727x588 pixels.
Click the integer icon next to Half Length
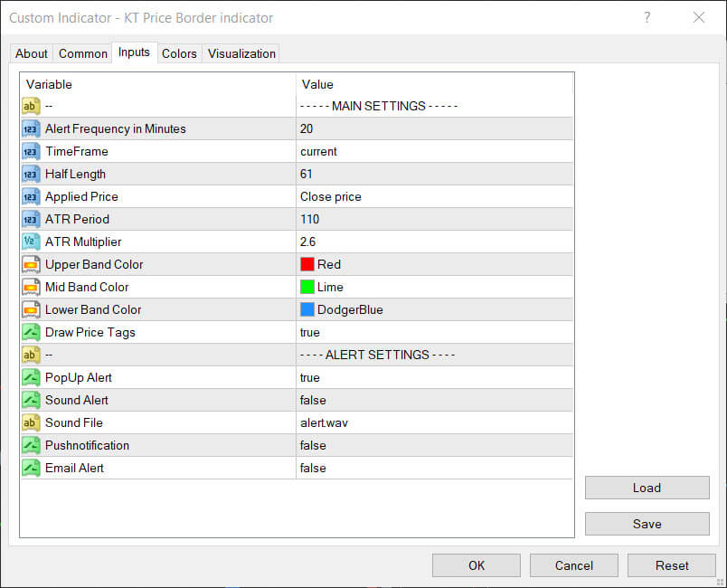31,175
